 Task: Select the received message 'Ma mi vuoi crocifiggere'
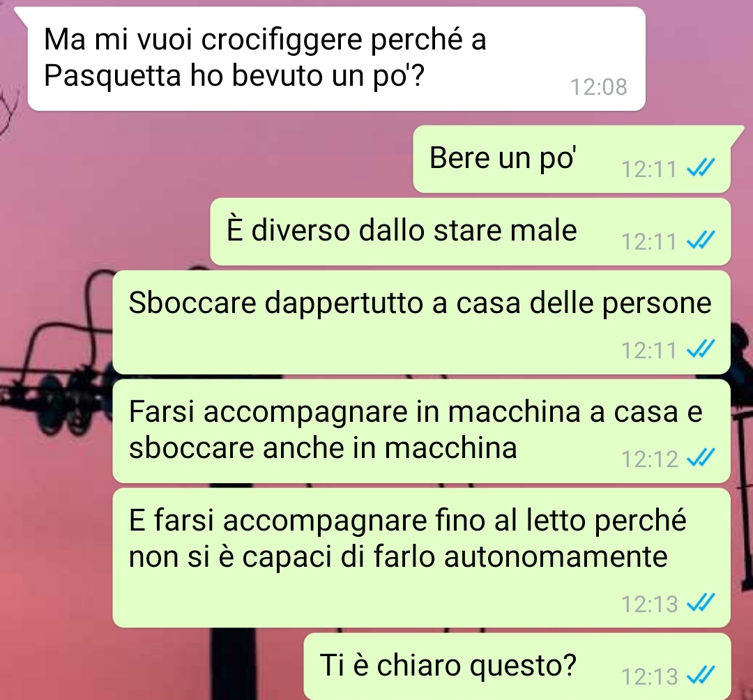point(336,59)
